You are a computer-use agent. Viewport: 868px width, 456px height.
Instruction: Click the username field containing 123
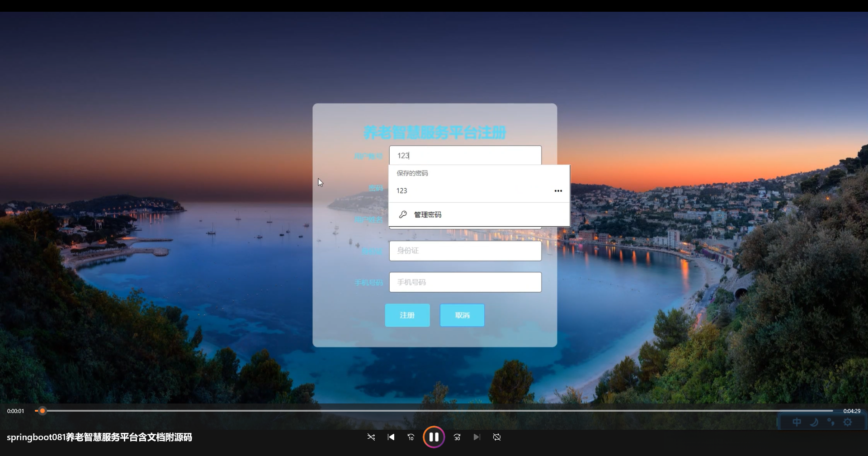[x=465, y=156]
